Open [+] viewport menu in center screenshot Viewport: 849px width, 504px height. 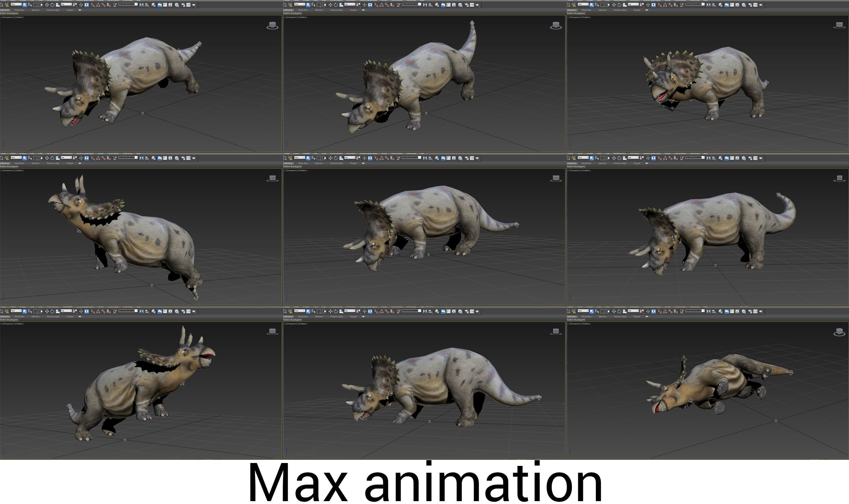tap(285, 170)
